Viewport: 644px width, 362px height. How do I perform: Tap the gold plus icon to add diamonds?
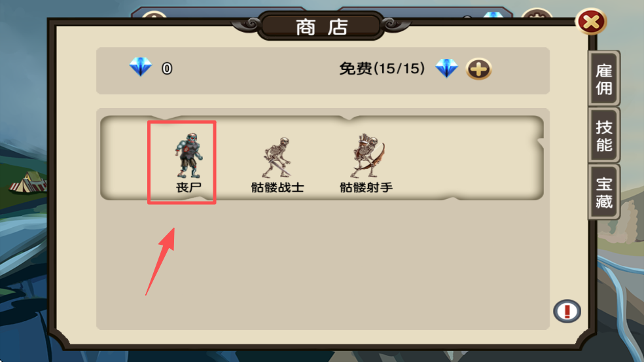(478, 69)
